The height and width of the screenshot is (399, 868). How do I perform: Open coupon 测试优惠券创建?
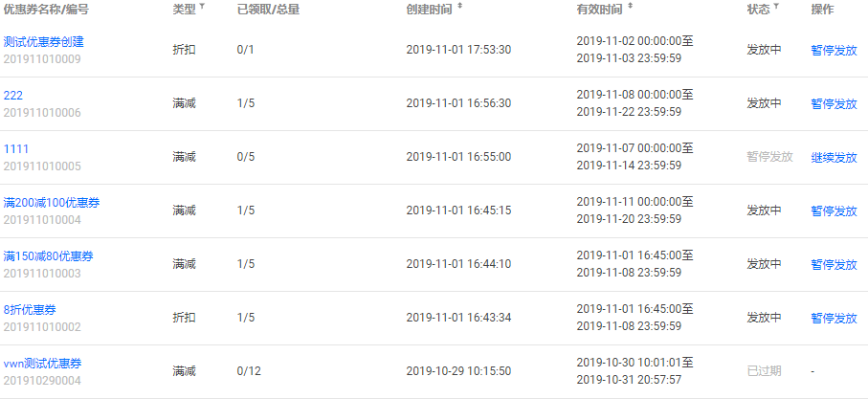(x=44, y=41)
